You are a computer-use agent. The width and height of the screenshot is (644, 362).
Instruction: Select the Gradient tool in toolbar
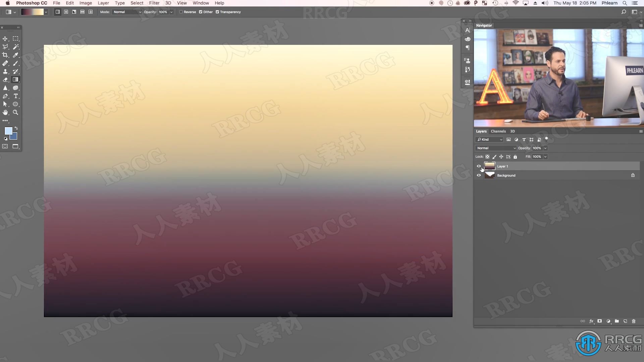(x=15, y=79)
